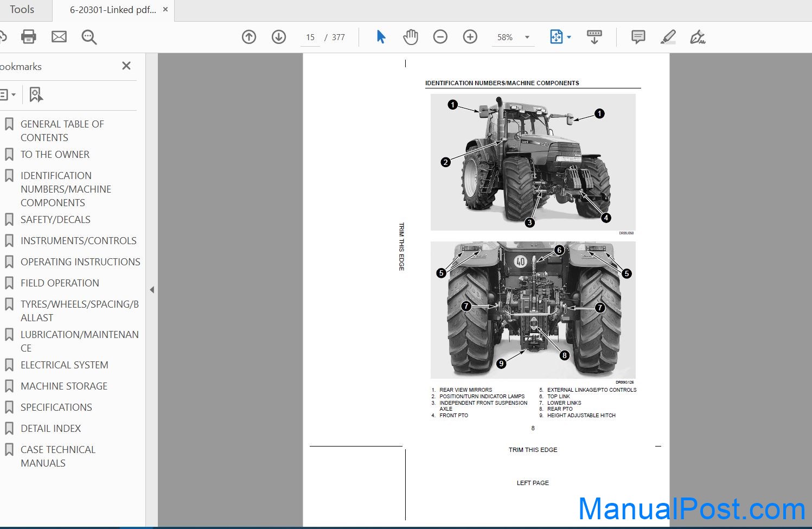This screenshot has width=812, height=529.
Task: Go to CASE TECHNICAL MANUALS bookmark
Action: tap(58, 456)
